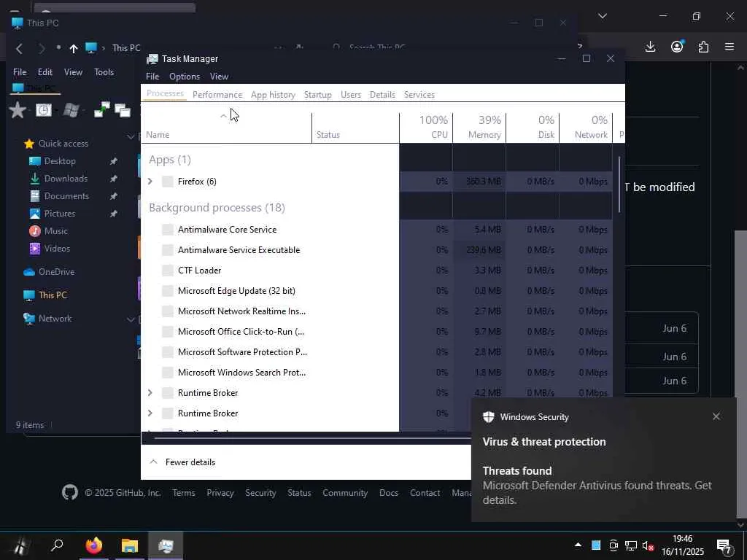Open the Start menu button
The height and width of the screenshot is (560, 747).
tap(19, 545)
